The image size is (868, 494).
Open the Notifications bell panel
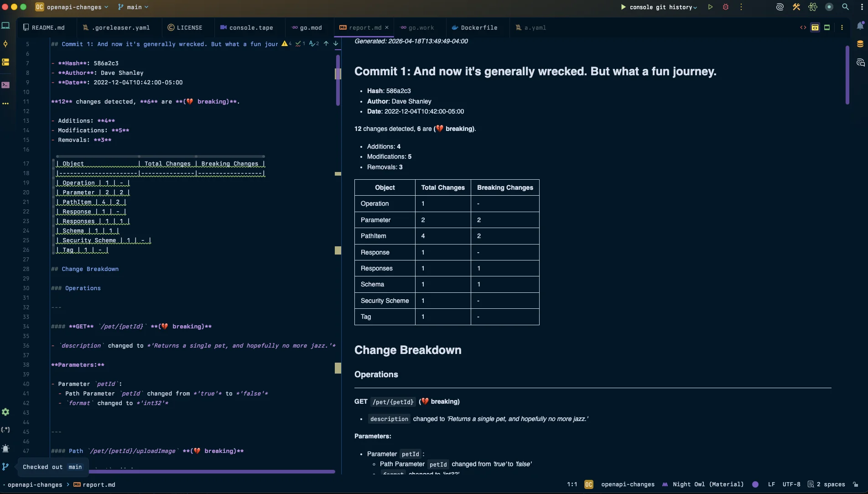[x=860, y=26]
